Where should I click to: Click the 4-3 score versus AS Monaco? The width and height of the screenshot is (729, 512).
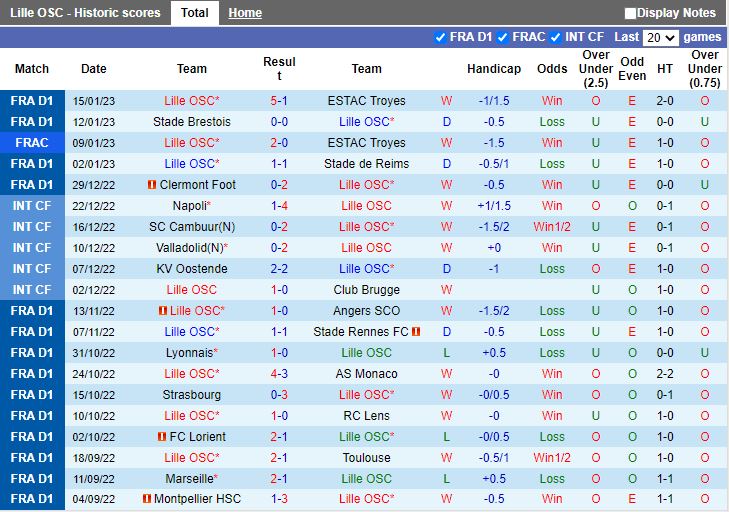pos(279,374)
